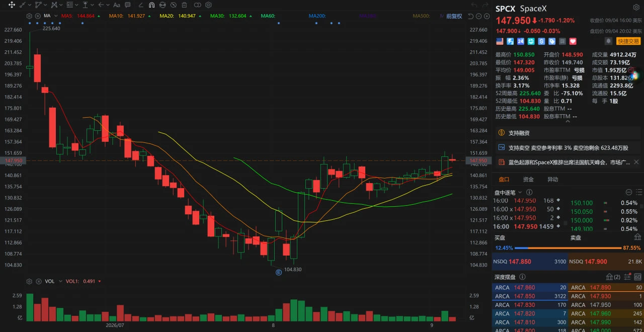
Task: Click the 支持卖空 short-selling info row
Action: 568,147
